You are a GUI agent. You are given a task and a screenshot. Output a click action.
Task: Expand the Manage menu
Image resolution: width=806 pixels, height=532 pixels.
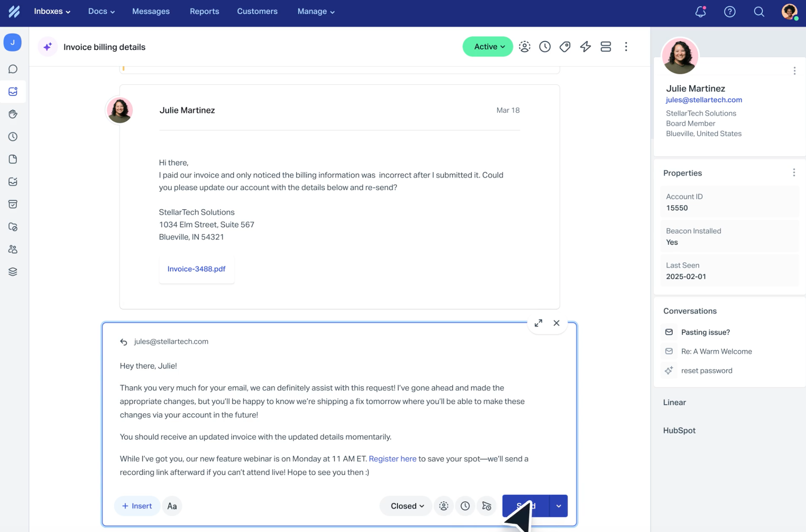(x=316, y=11)
